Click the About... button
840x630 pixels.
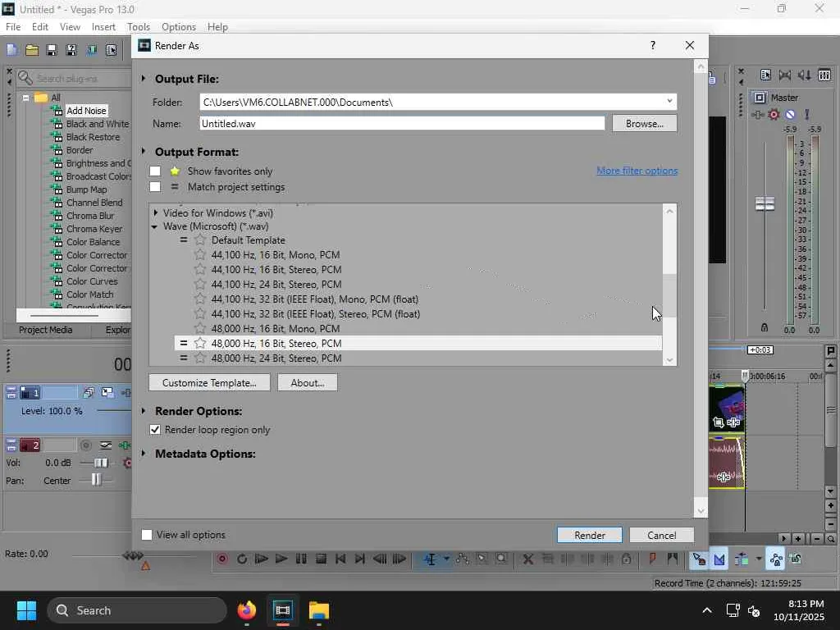pyautogui.click(x=308, y=383)
